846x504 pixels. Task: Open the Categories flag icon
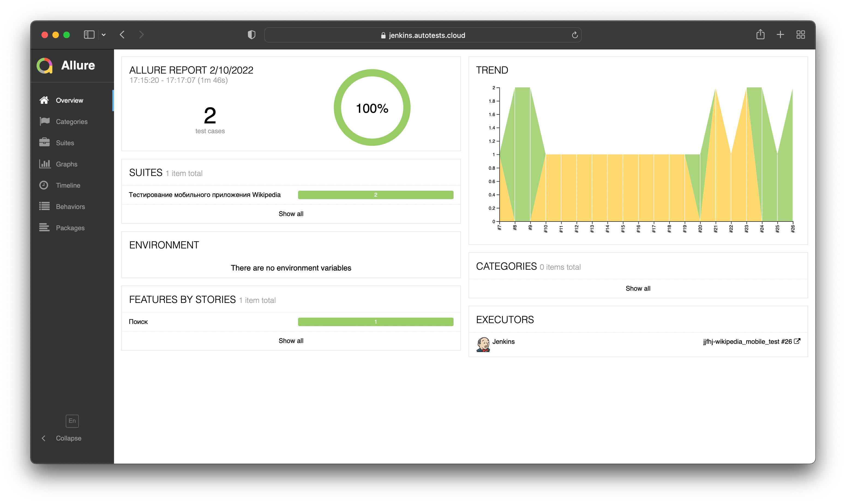point(44,122)
